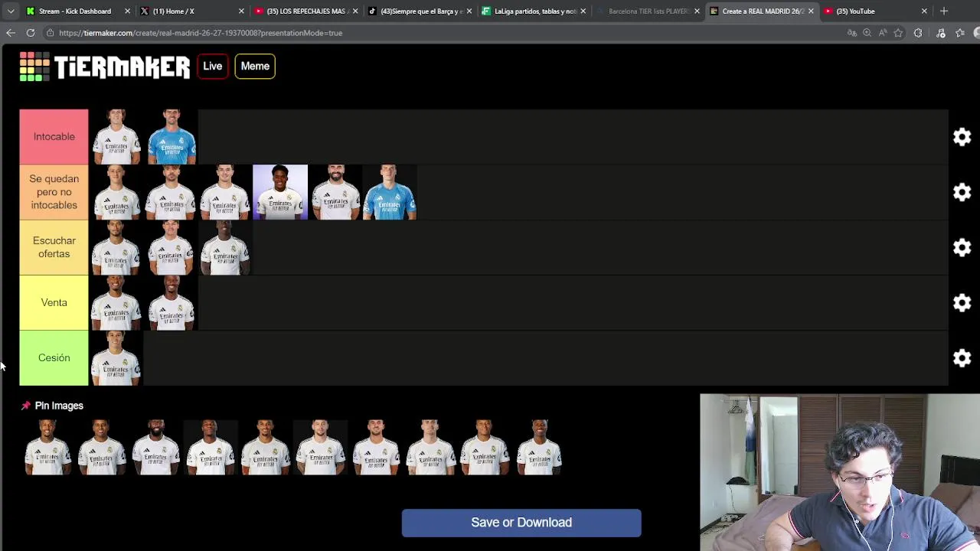The width and height of the screenshot is (980, 551).
Task: Open a new browser tab with plus
Action: tap(944, 11)
